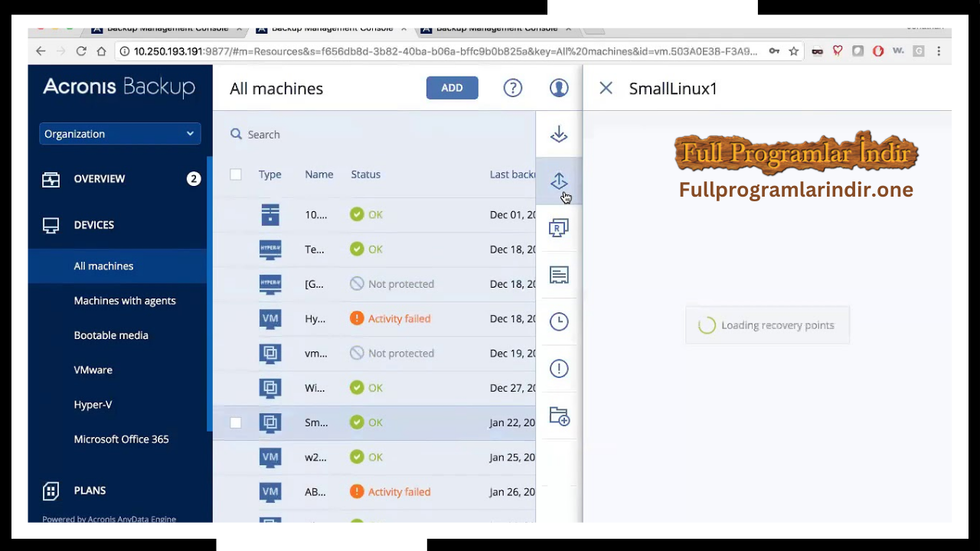Click the Add to group folder icon
Viewport: 980px width, 551px height.
pyautogui.click(x=559, y=416)
